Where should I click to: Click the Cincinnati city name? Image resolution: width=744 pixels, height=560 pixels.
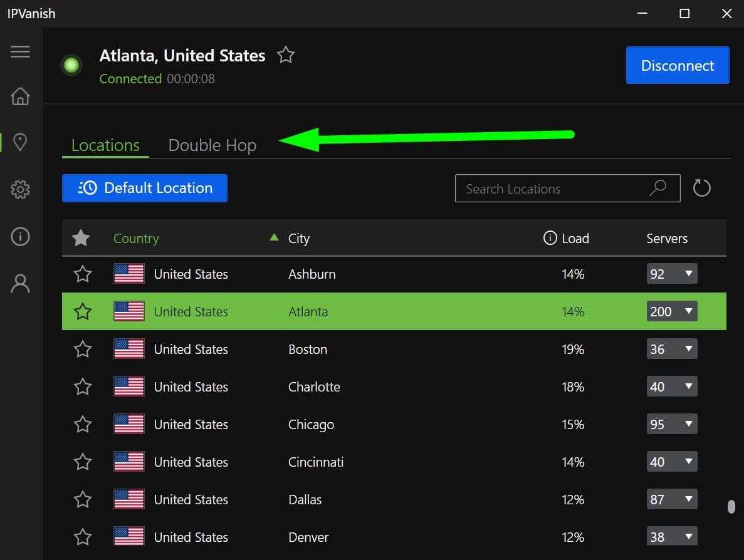(315, 462)
